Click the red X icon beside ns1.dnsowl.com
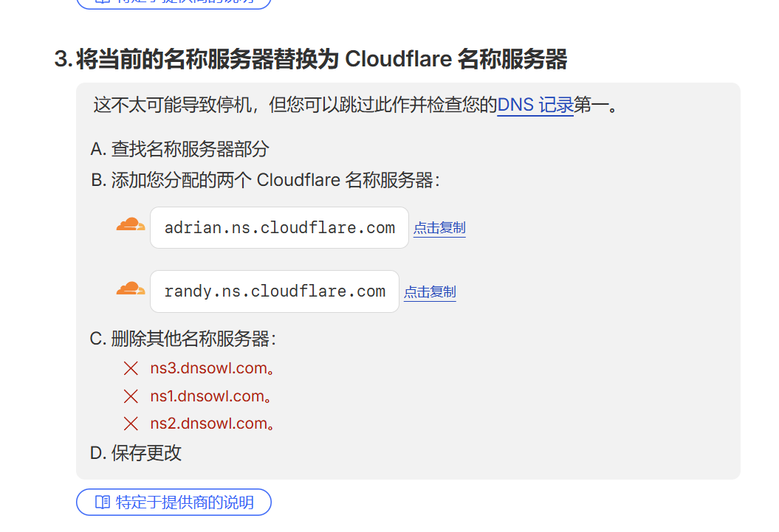Screen dimensions: 779x532 (131, 395)
